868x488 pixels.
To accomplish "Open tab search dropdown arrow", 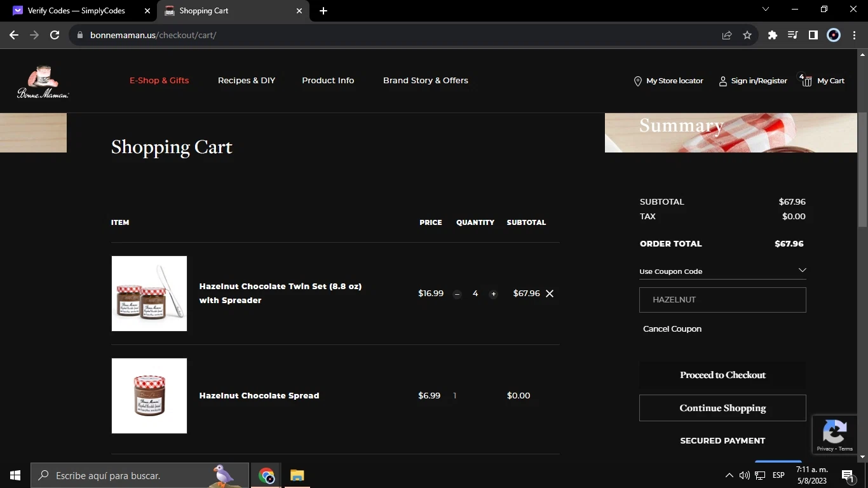I will (766, 10).
